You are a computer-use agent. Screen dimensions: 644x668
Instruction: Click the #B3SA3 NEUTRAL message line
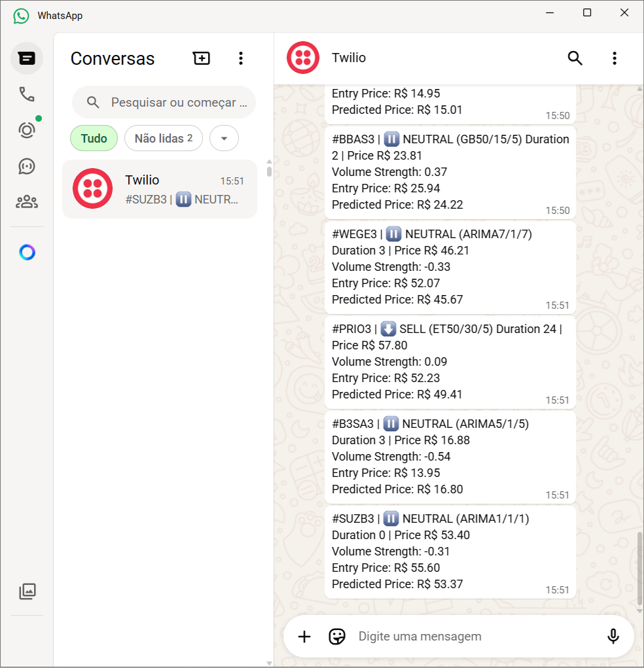click(x=431, y=425)
